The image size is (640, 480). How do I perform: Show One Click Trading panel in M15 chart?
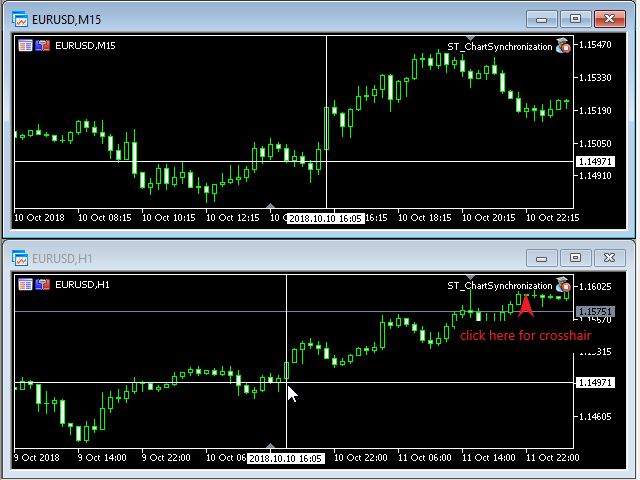[x=42, y=46]
